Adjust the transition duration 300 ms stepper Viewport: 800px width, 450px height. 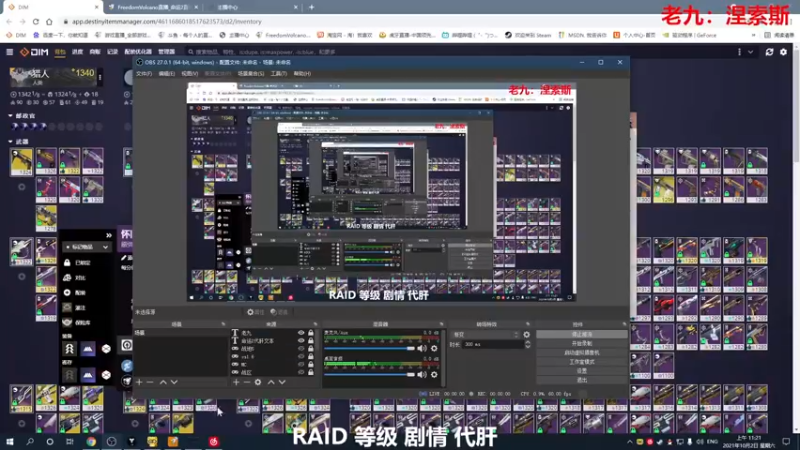click(528, 344)
